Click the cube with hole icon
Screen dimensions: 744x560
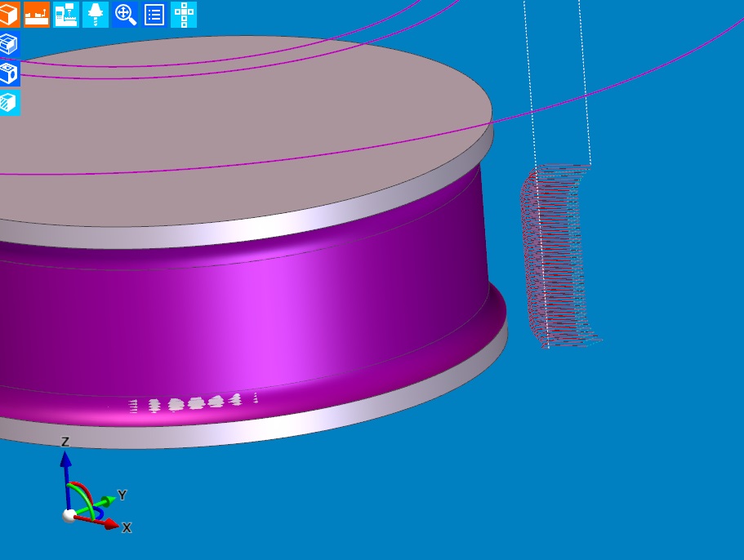(x=9, y=73)
